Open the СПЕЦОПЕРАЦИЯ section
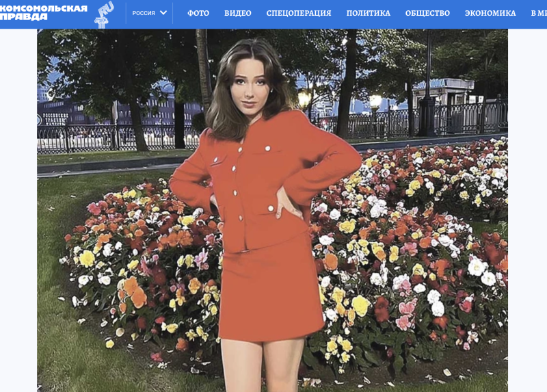The image size is (547, 392). [298, 13]
